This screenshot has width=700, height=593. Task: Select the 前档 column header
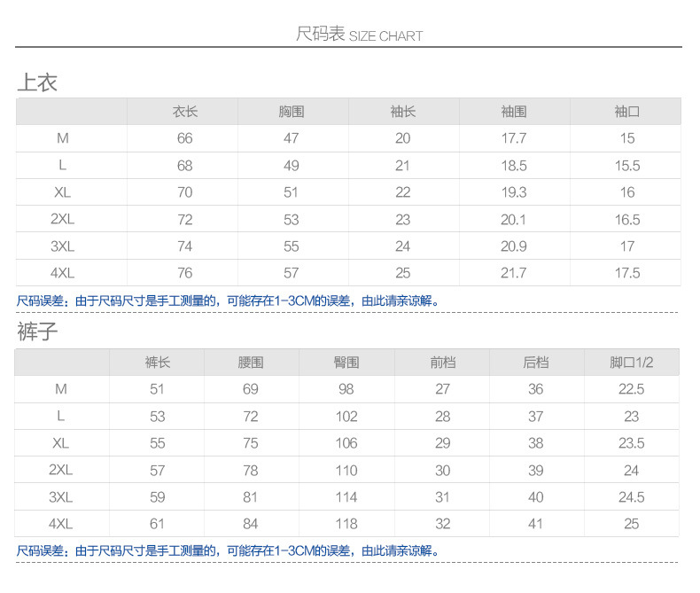pyautogui.click(x=442, y=363)
